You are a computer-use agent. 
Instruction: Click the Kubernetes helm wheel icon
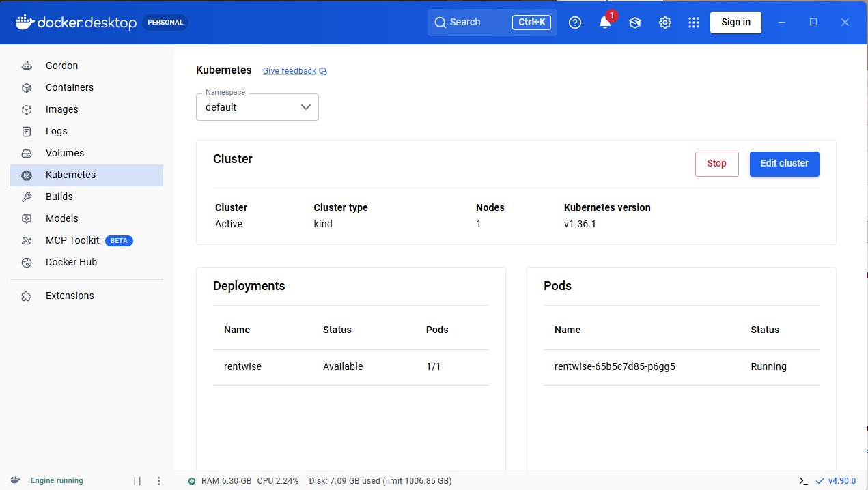coord(27,175)
